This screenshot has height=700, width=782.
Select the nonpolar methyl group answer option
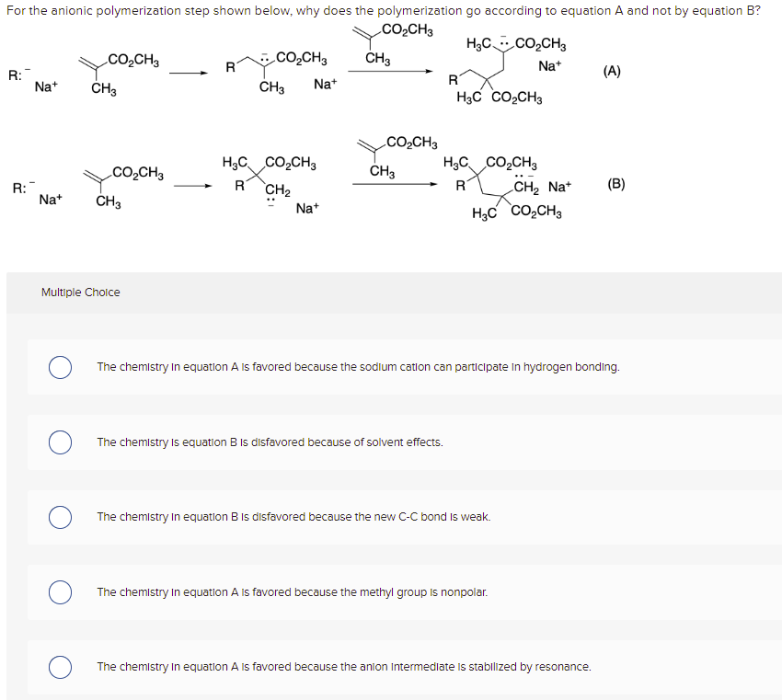click(60, 591)
